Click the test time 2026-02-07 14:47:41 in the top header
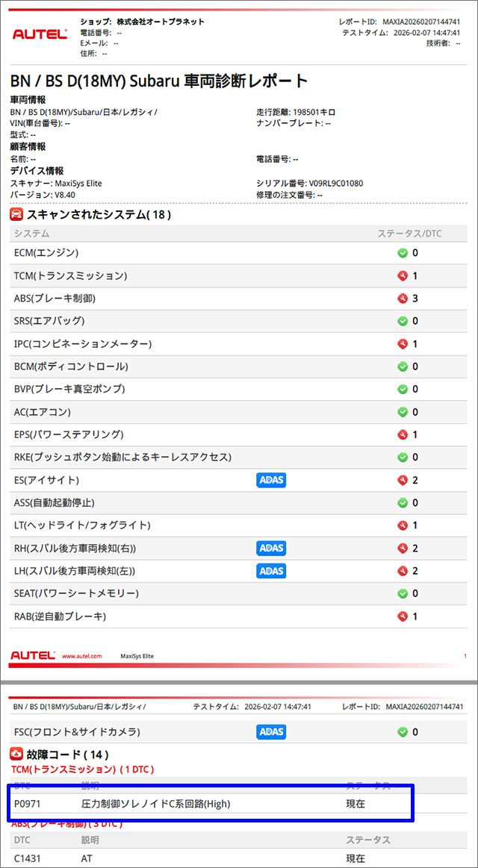 click(x=427, y=33)
